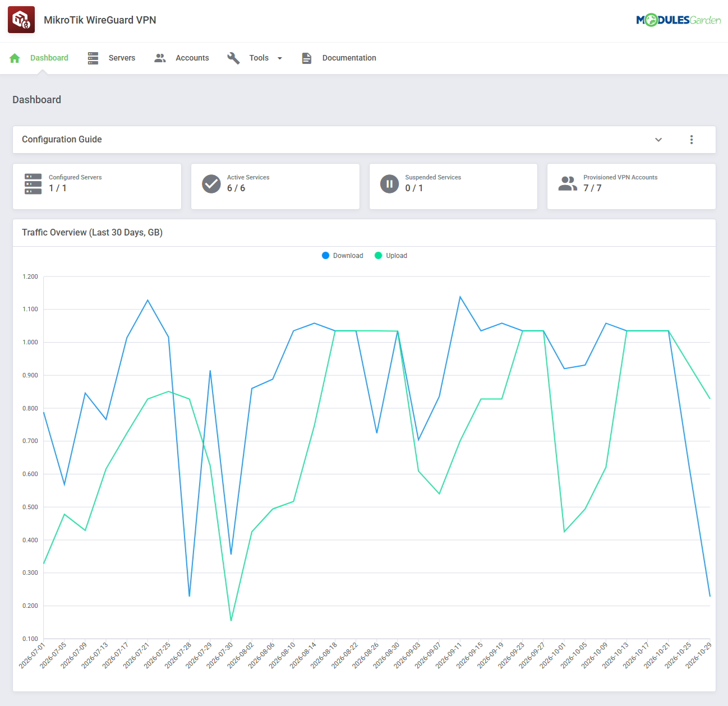Click the Accounts people icon in navigation
The width and height of the screenshot is (728, 706).
[x=160, y=58]
